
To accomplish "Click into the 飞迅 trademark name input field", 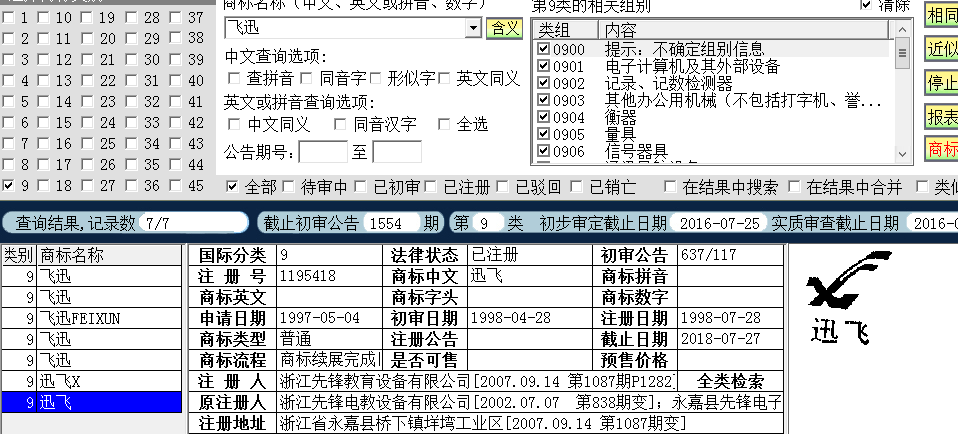I will pyautogui.click(x=345, y=28).
